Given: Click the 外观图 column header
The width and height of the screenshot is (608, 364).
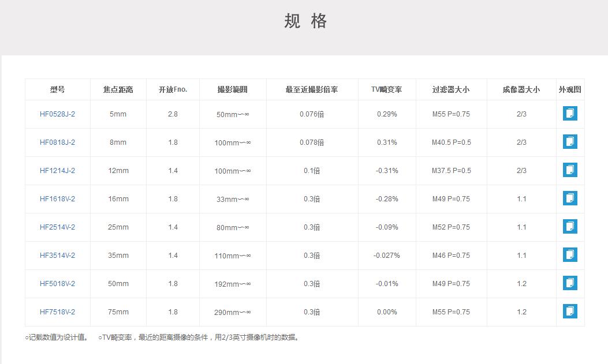Looking at the screenshot, I should [570, 90].
